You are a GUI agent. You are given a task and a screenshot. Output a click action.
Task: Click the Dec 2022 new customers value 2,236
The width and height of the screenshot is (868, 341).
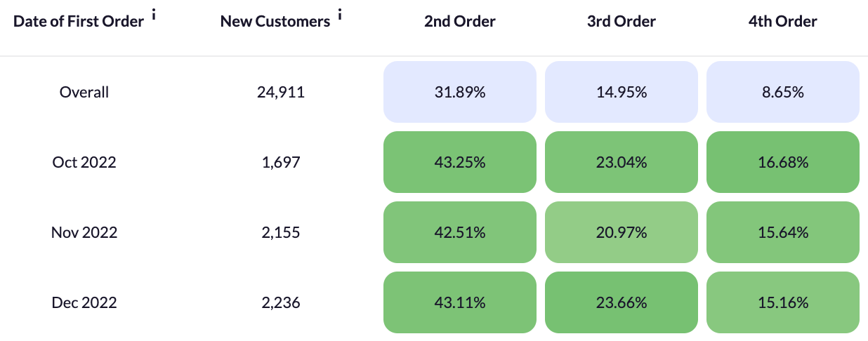click(281, 302)
